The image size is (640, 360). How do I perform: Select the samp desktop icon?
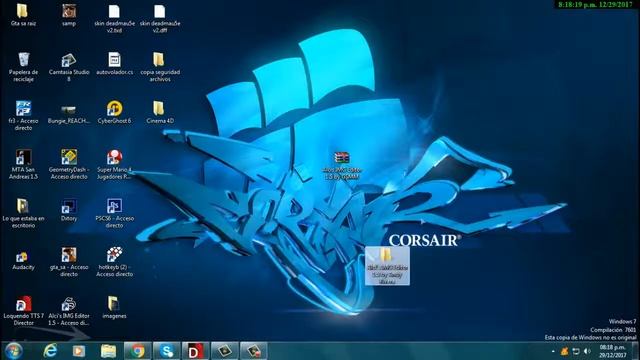point(69,15)
